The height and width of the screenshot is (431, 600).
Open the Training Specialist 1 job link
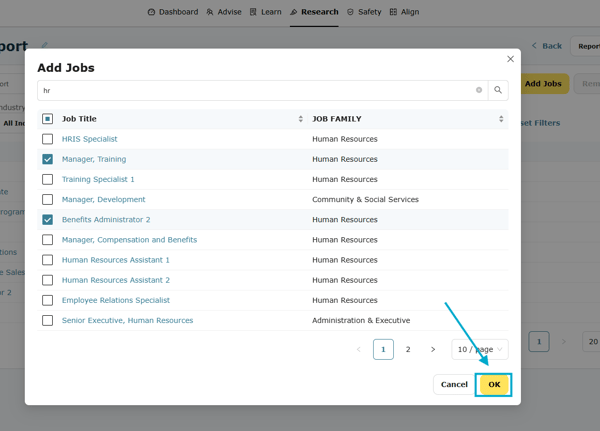click(98, 179)
